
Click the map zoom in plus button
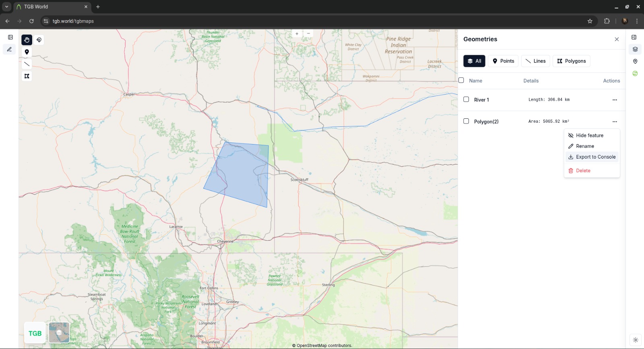point(297,33)
